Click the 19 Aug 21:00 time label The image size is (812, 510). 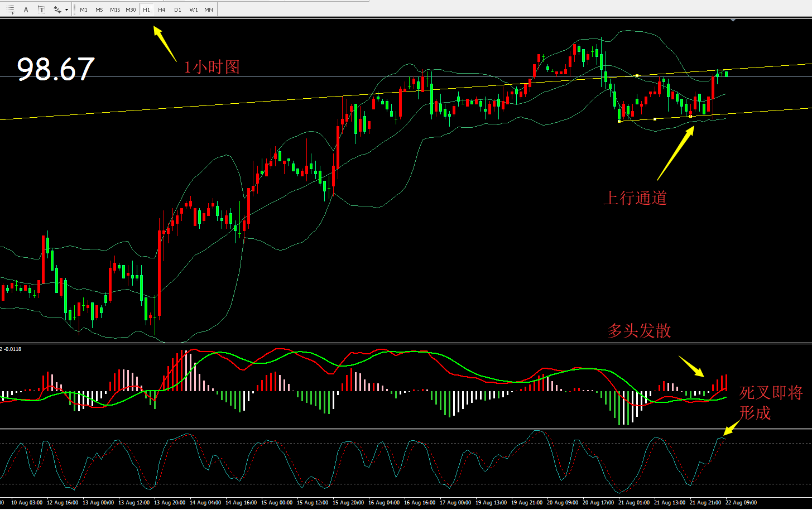527,503
